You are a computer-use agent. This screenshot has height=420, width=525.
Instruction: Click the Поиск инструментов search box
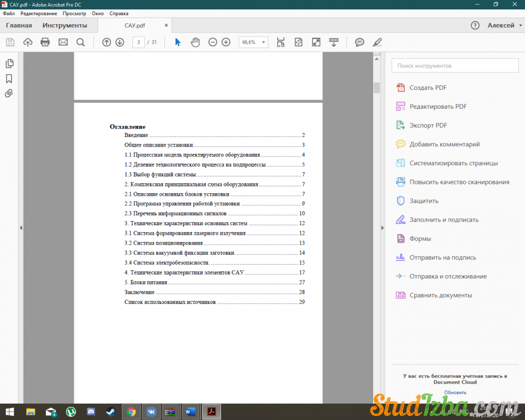coord(455,66)
